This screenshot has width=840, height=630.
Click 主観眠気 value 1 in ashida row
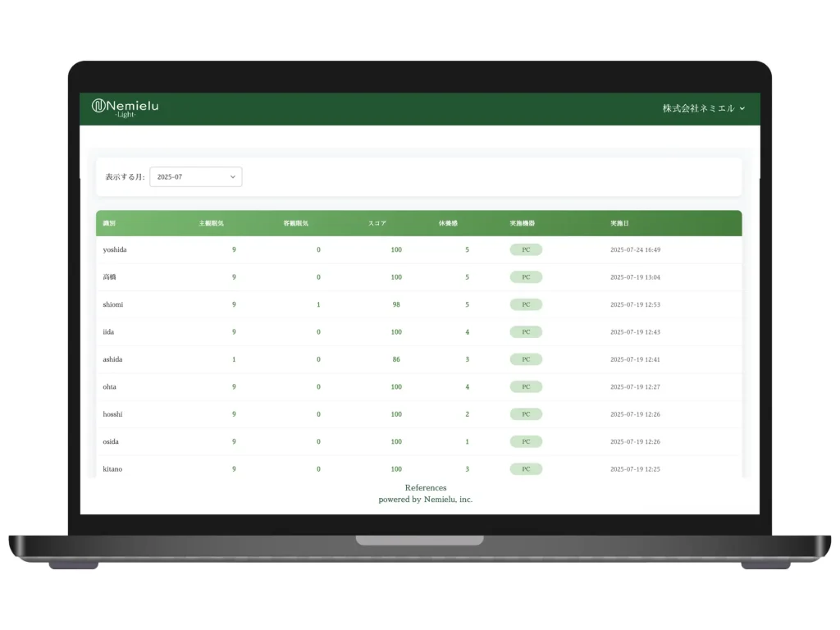pos(234,359)
